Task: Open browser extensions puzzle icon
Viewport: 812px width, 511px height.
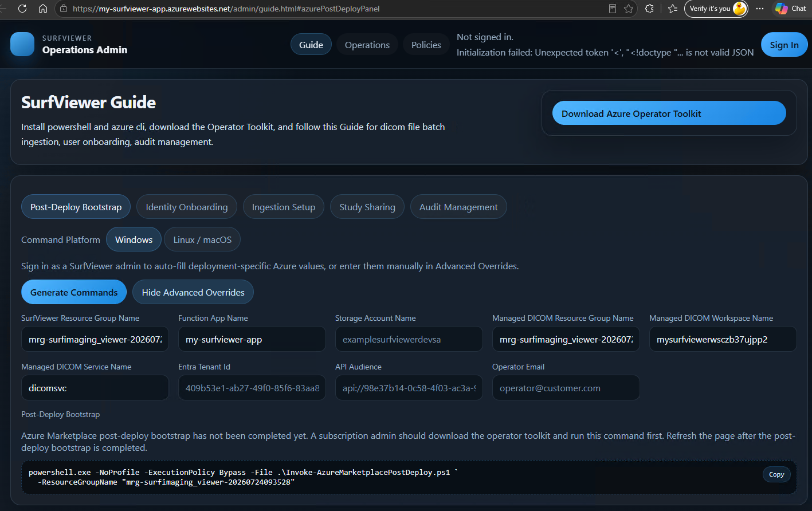Action: click(x=649, y=9)
